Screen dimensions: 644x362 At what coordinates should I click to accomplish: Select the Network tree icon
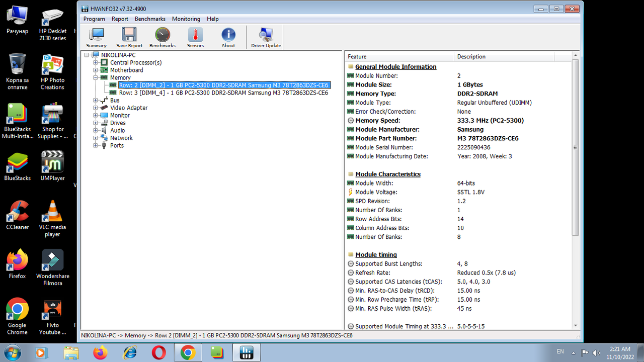pos(104,138)
